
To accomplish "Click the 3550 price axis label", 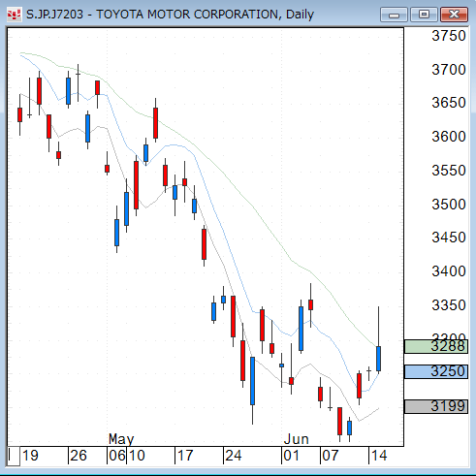I will click(x=449, y=171).
